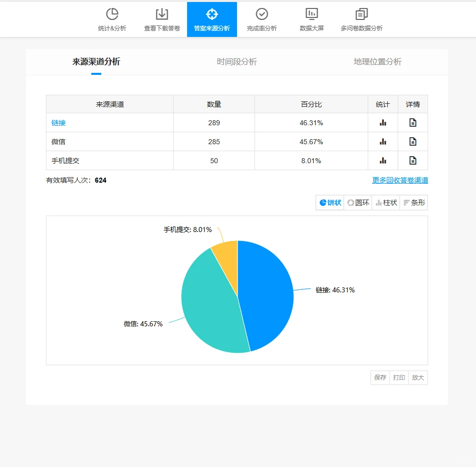Select the 查看下载答卷 download icon
The image size is (476, 467).
click(162, 13)
